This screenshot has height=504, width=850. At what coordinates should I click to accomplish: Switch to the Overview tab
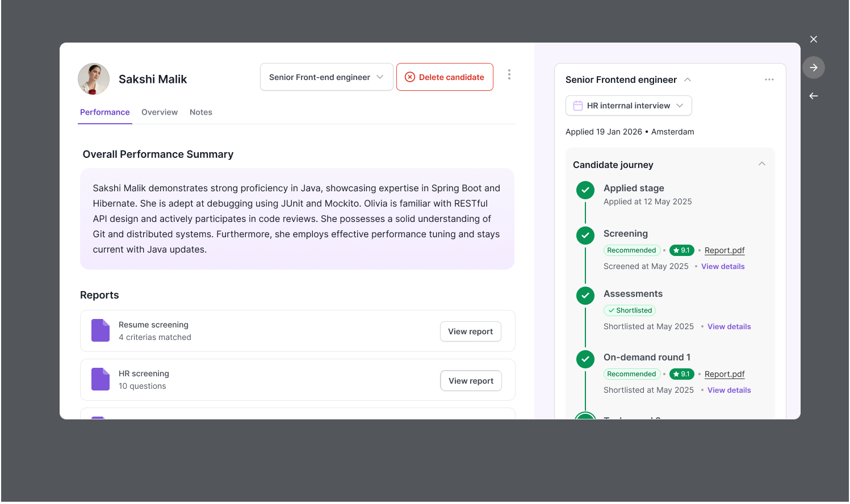(160, 112)
